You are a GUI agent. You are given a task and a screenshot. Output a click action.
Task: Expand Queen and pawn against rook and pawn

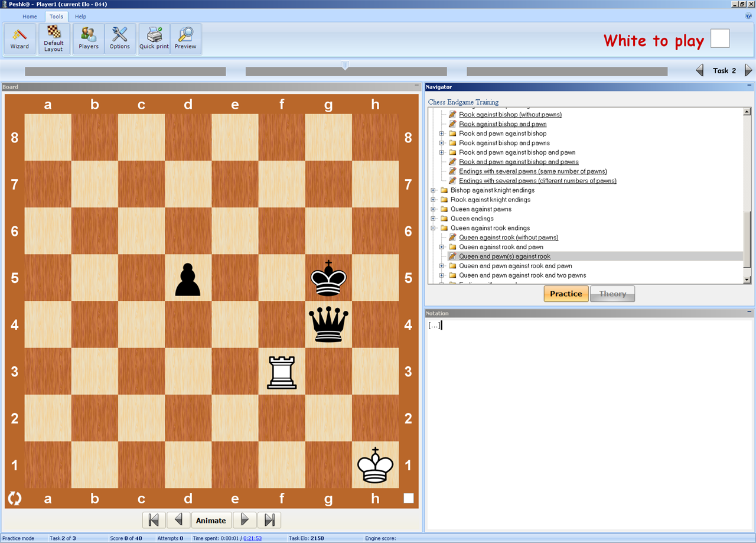[441, 266]
